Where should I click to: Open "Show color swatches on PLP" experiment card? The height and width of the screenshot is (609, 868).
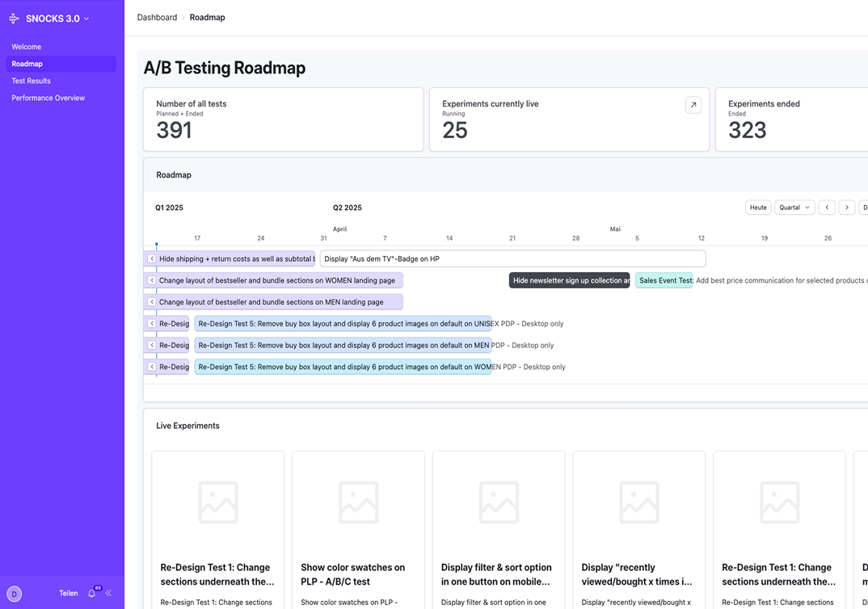(358, 529)
